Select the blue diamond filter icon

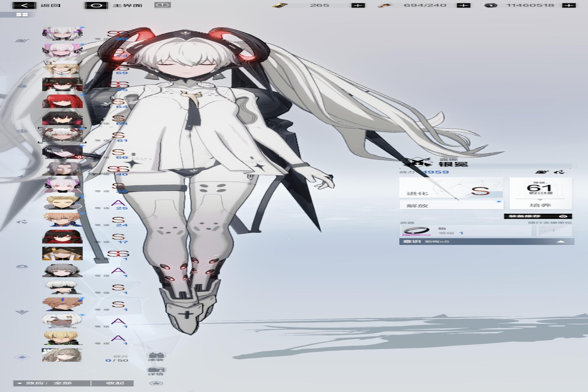click(22, 357)
